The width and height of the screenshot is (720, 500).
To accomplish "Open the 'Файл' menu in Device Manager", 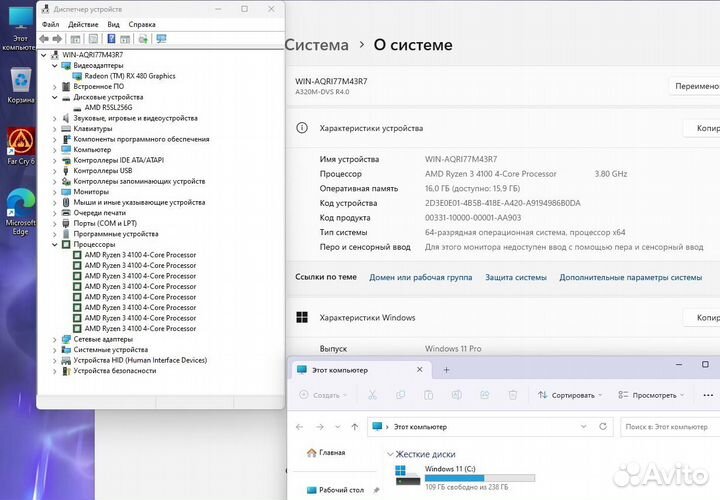I will pyautogui.click(x=51, y=24).
